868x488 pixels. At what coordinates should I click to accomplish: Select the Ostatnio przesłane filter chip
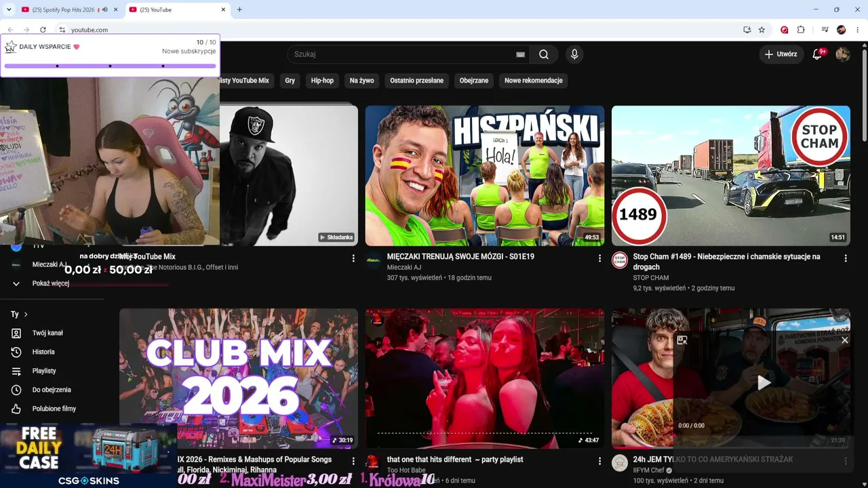[417, 81]
